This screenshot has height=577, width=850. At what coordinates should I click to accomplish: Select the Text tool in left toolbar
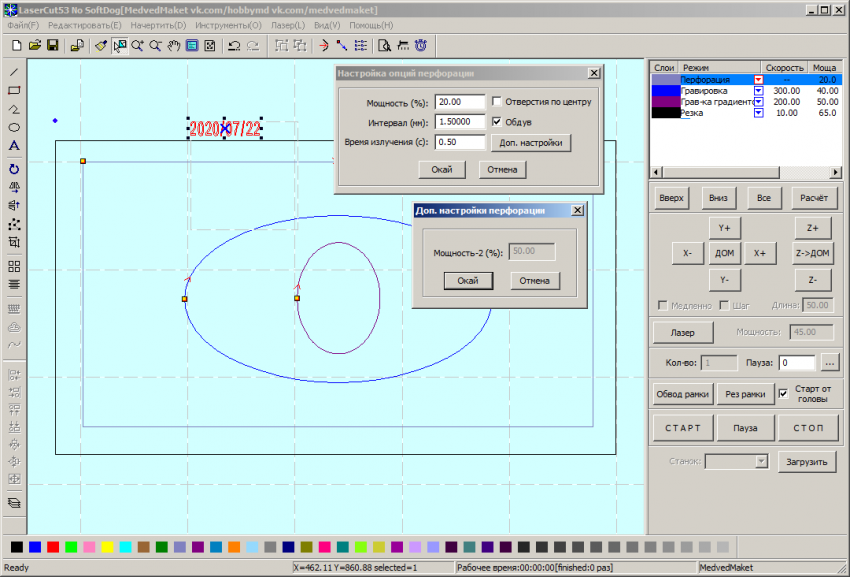14,146
